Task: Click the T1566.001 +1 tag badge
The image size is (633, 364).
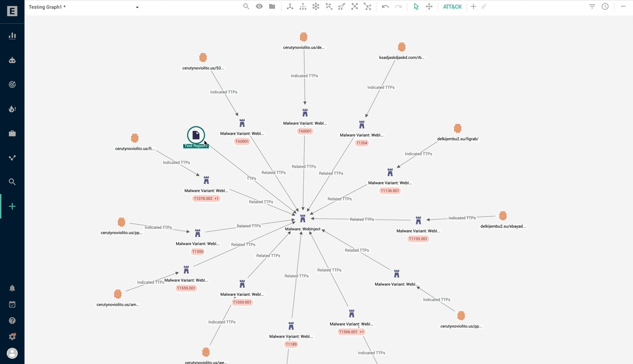Action: pos(352,332)
